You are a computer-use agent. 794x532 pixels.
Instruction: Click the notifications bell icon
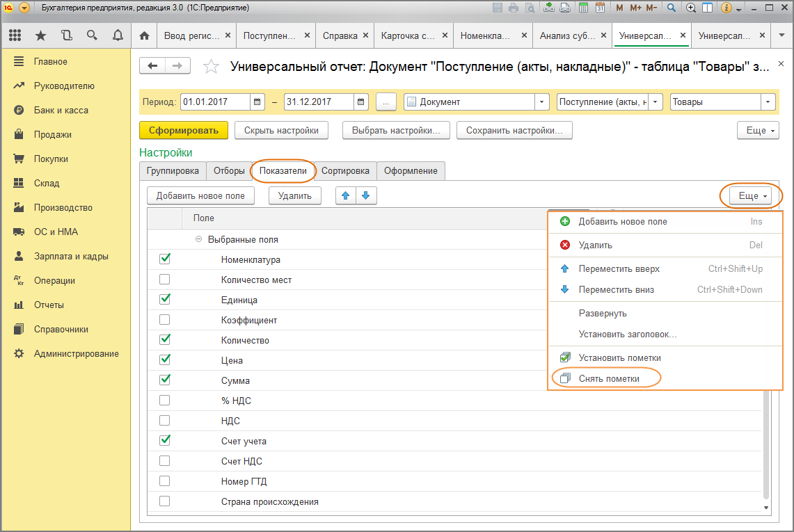pyautogui.click(x=118, y=35)
